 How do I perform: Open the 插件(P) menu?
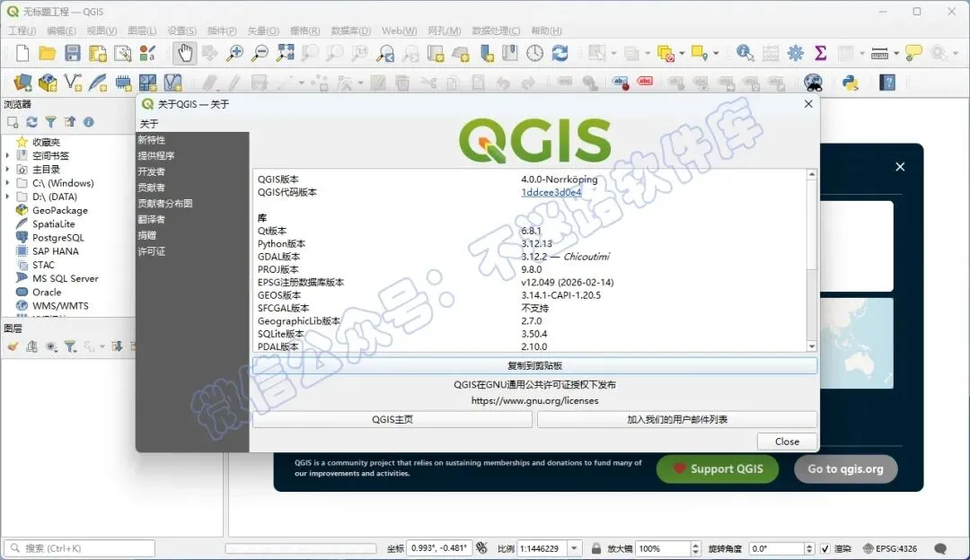coord(222,31)
